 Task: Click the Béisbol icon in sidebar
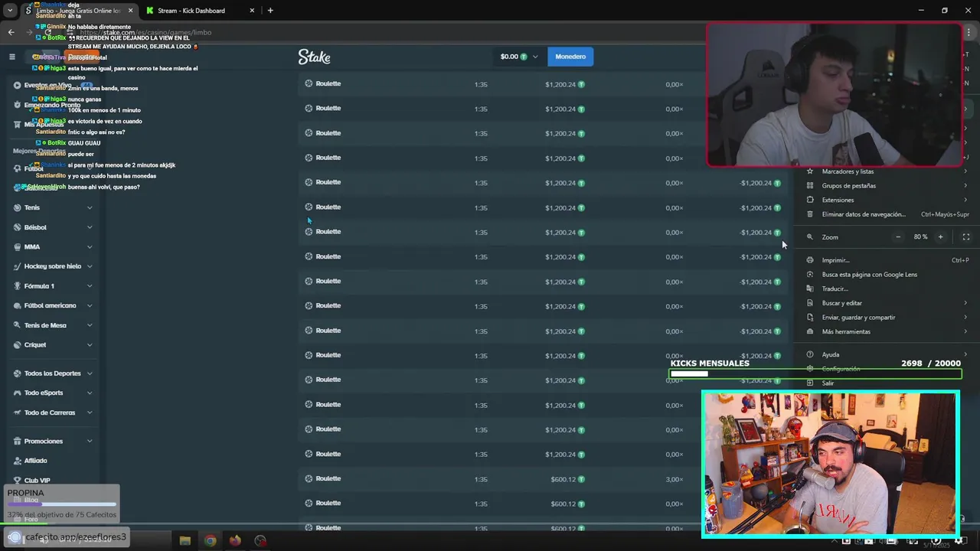point(17,227)
